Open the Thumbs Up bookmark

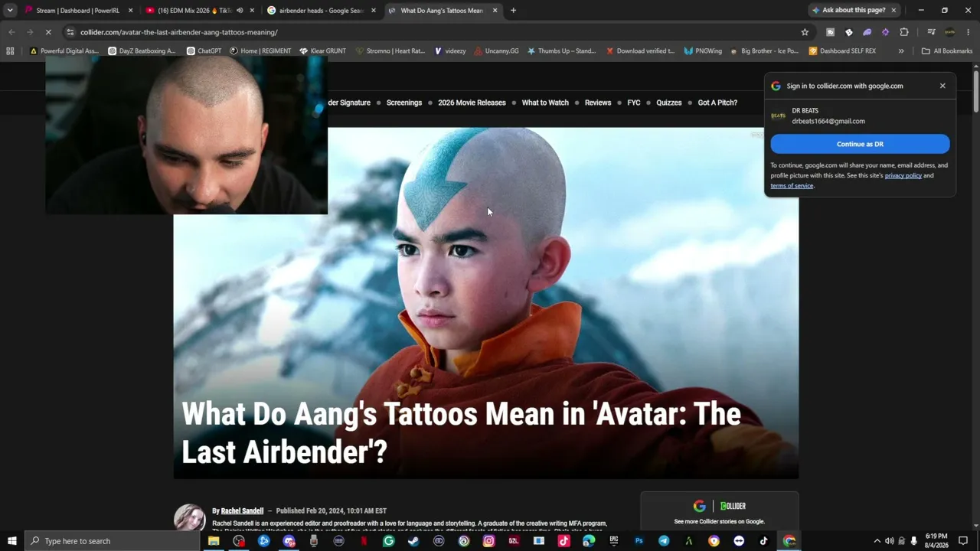tap(561, 51)
